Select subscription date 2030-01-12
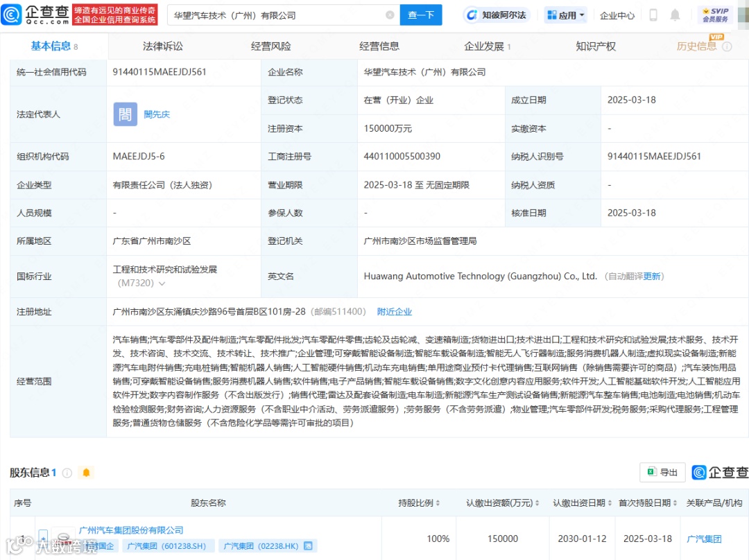Screen dimensions: 749x560 pos(582,539)
